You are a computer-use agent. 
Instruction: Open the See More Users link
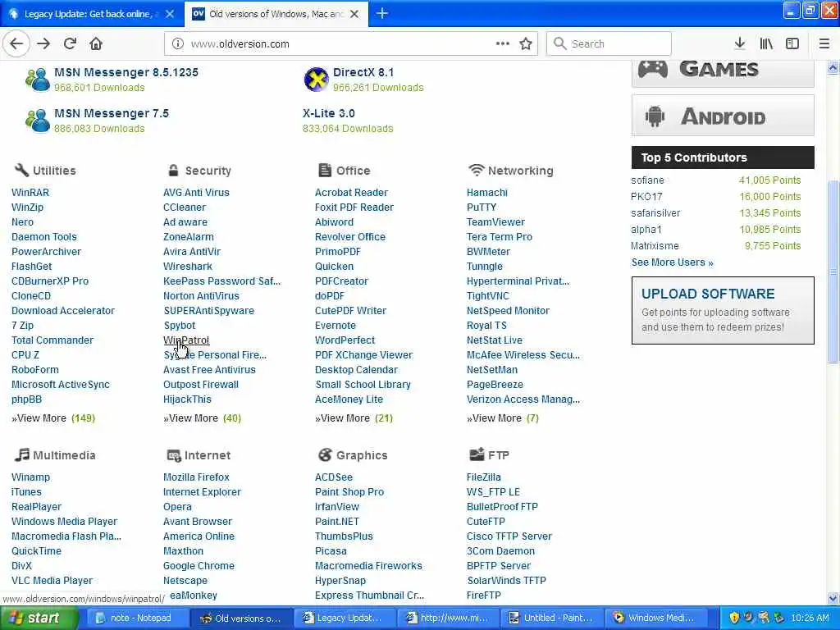(672, 262)
